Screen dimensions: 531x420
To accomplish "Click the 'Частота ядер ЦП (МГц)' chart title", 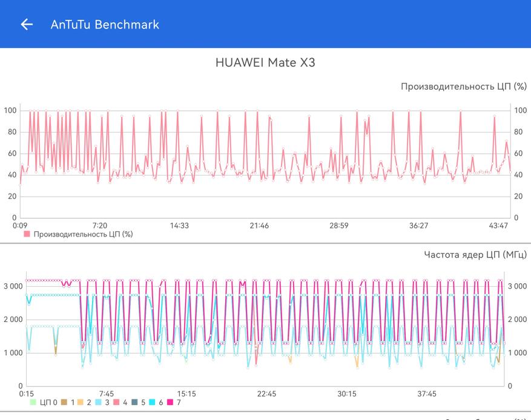I will point(475,255).
